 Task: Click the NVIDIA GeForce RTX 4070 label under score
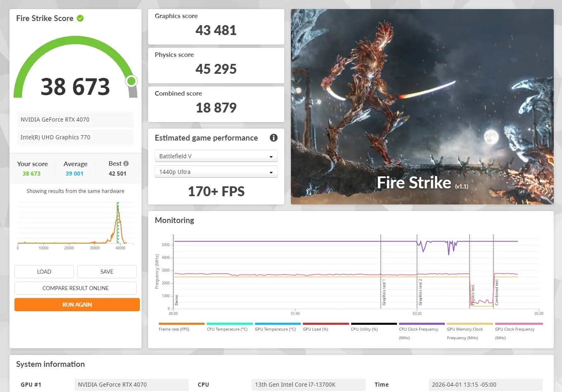[75, 120]
